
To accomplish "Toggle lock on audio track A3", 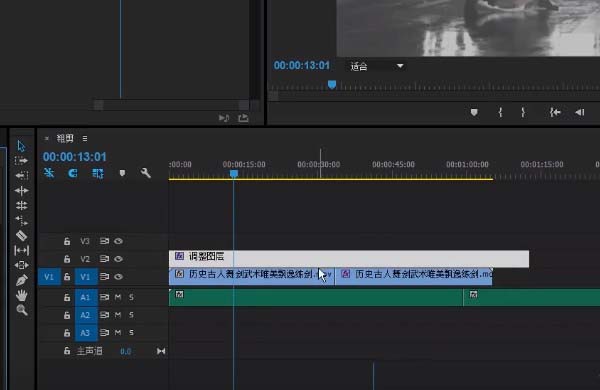I will [x=67, y=333].
